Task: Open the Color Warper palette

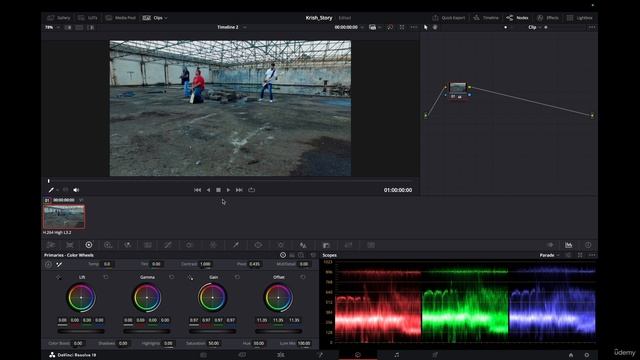Action: pyautogui.click(x=213, y=245)
